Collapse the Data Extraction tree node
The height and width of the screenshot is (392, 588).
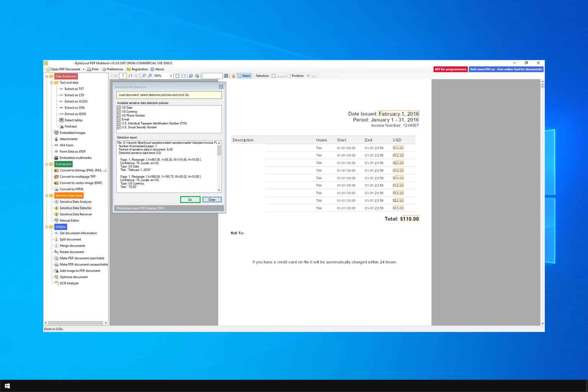click(47, 76)
